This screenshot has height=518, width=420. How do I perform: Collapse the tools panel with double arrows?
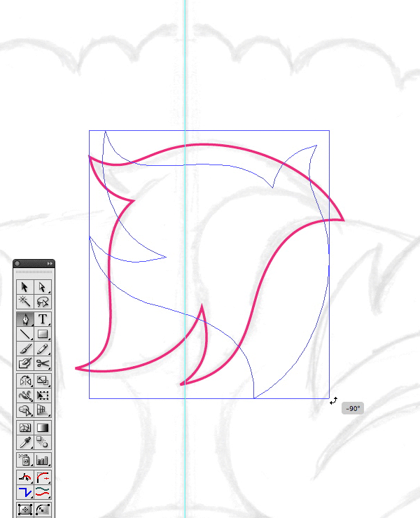click(50, 263)
